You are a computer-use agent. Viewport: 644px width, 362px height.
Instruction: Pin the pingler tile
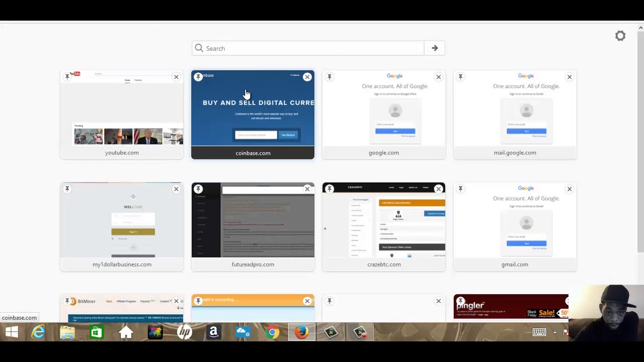[460, 301]
